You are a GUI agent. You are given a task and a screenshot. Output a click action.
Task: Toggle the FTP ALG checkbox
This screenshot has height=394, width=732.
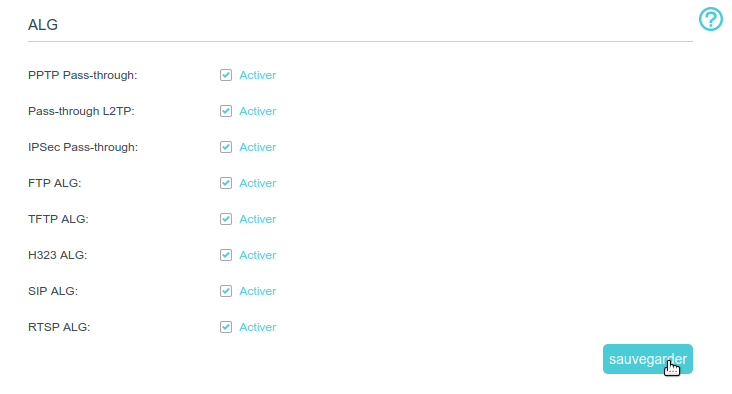point(226,183)
